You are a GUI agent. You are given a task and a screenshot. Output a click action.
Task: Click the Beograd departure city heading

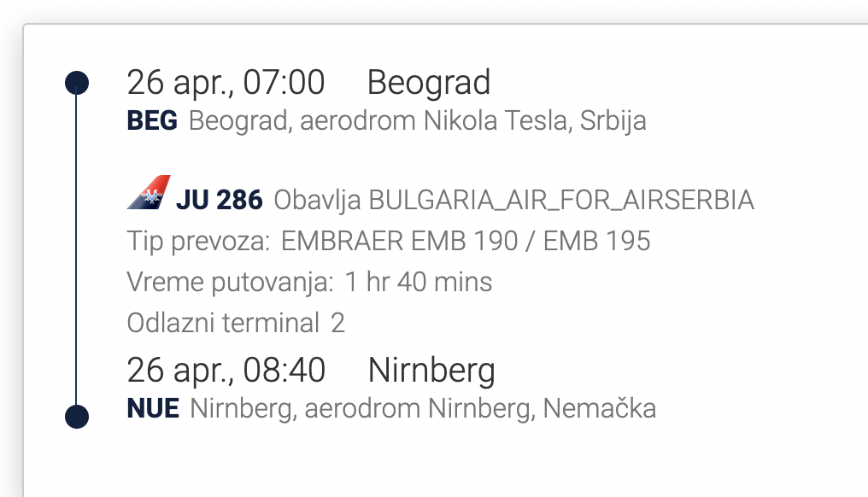point(429,83)
